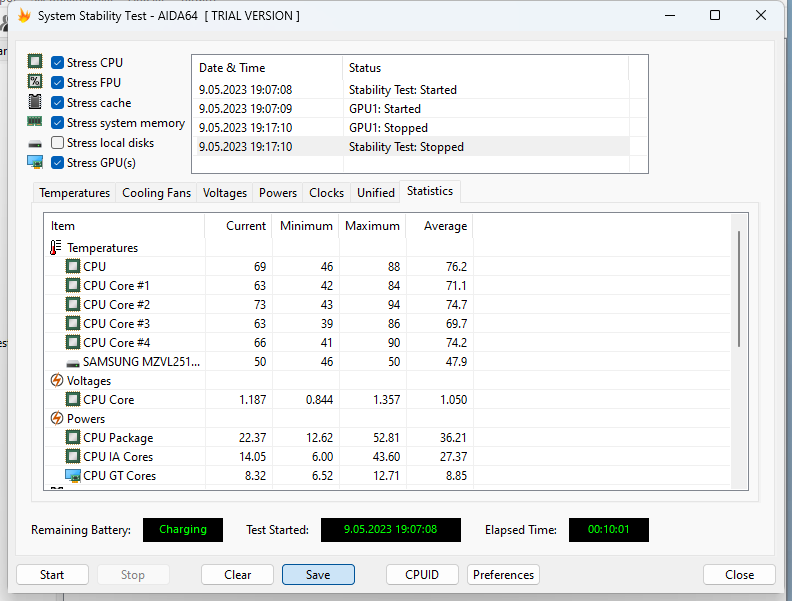The width and height of the screenshot is (792, 601).
Task: Click the CPU Core voltage icon
Action: point(73,399)
